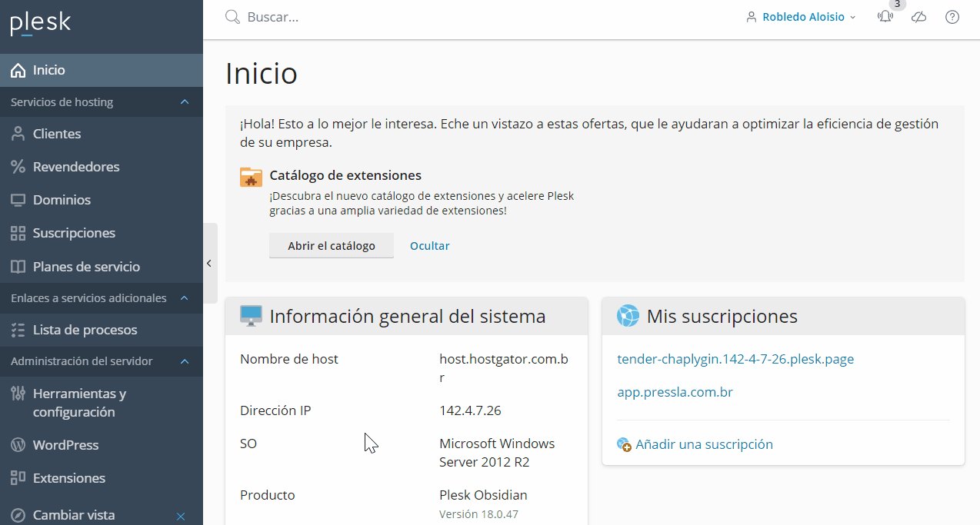This screenshot has width=980, height=525.
Task: Click the Inicio page heading
Action: 262,74
